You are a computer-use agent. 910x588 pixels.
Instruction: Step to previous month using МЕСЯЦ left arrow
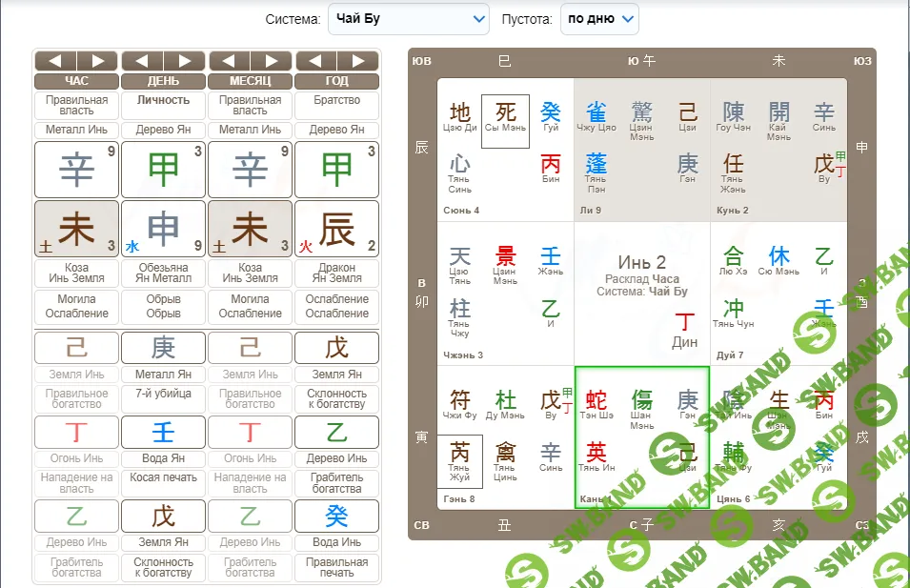[230, 61]
